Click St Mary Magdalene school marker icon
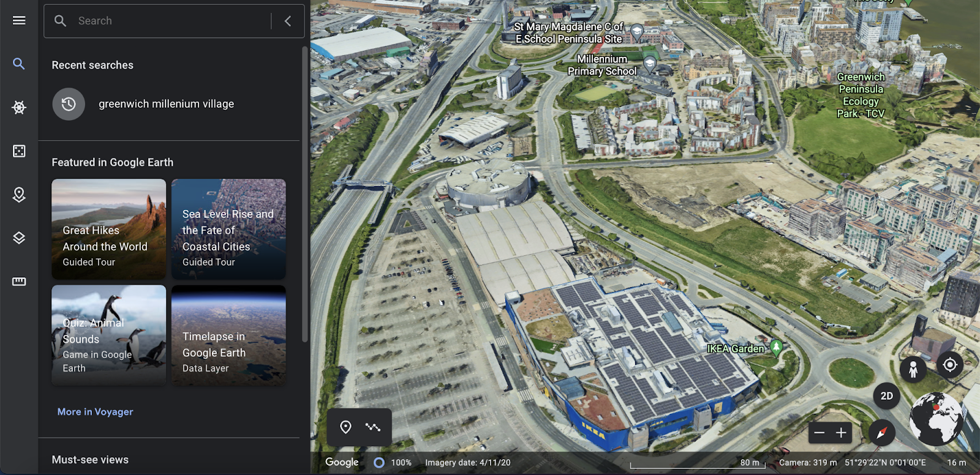The height and width of the screenshot is (475, 980). 637,31
